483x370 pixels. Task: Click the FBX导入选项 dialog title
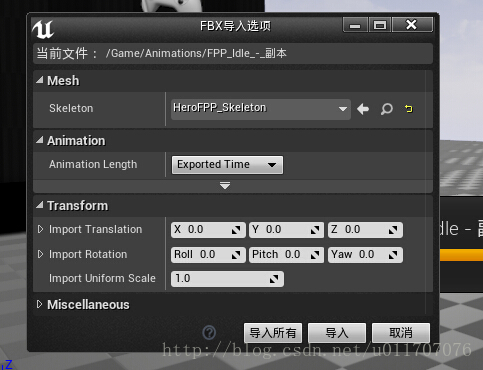click(x=235, y=26)
